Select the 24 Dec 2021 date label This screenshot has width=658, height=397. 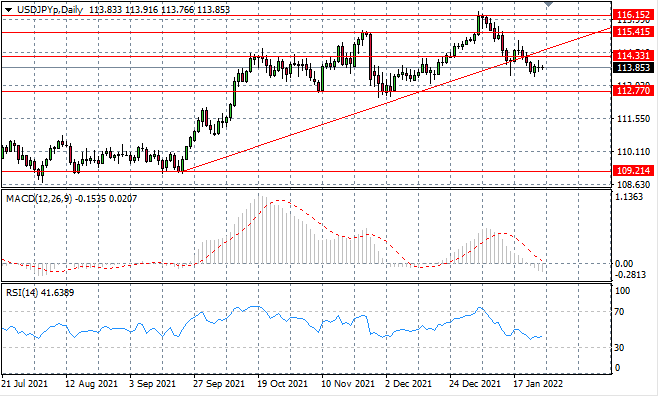click(x=475, y=384)
